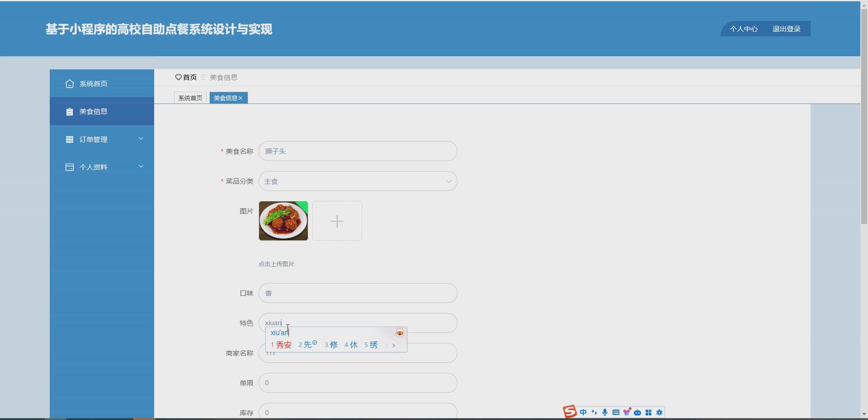
Task: Close the 美食信息 tab with its X
Action: (241, 98)
